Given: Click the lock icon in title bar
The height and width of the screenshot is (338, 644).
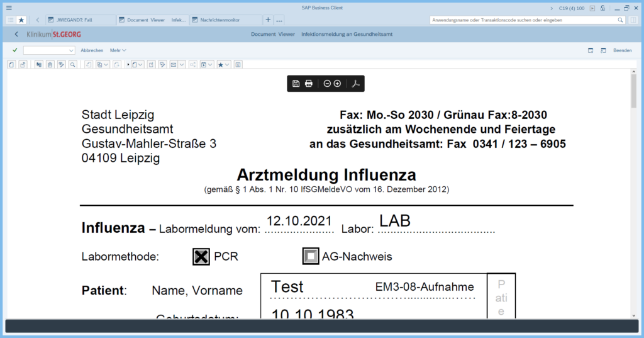Looking at the screenshot, I should coord(602,8).
